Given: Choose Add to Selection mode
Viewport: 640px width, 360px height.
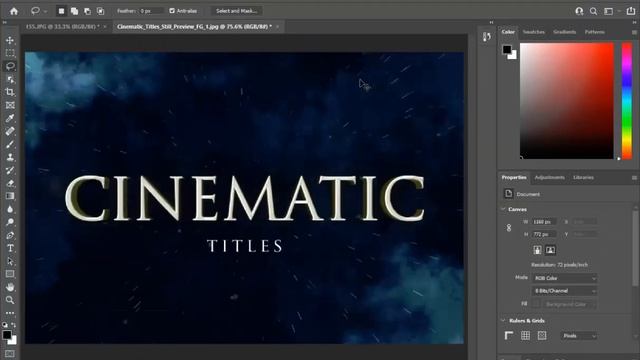Looking at the screenshot, I should click(x=74, y=11).
